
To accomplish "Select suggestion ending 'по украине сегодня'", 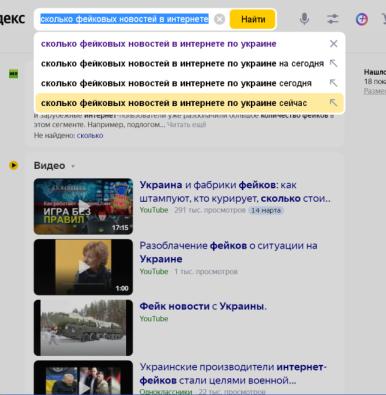I will pos(176,83).
